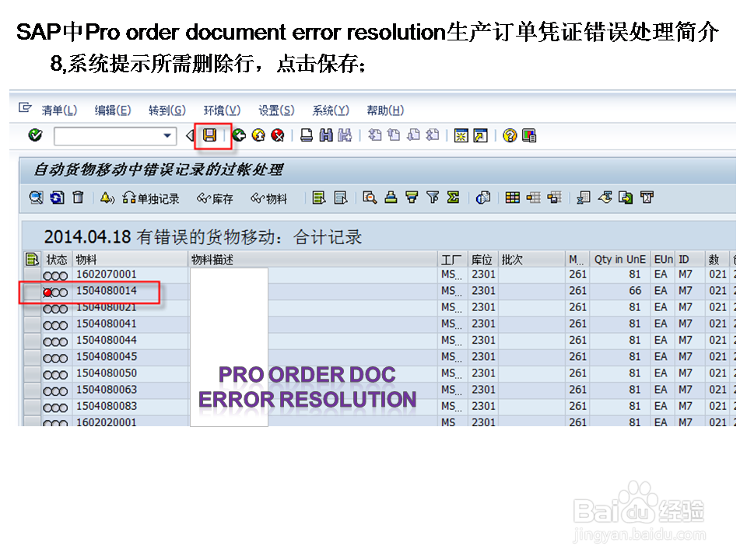The height and width of the screenshot is (560, 747).
Task: Click the Select Layout icon
Action: pos(534,197)
